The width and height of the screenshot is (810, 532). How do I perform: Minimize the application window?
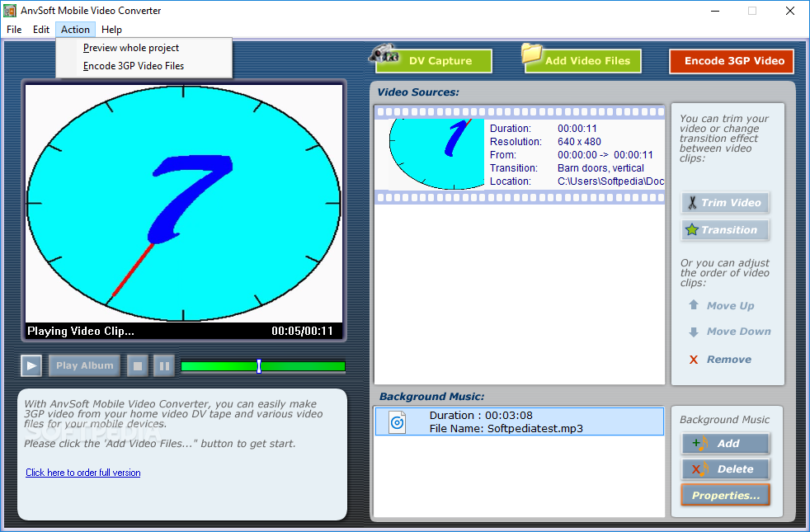[x=715, y=11]
